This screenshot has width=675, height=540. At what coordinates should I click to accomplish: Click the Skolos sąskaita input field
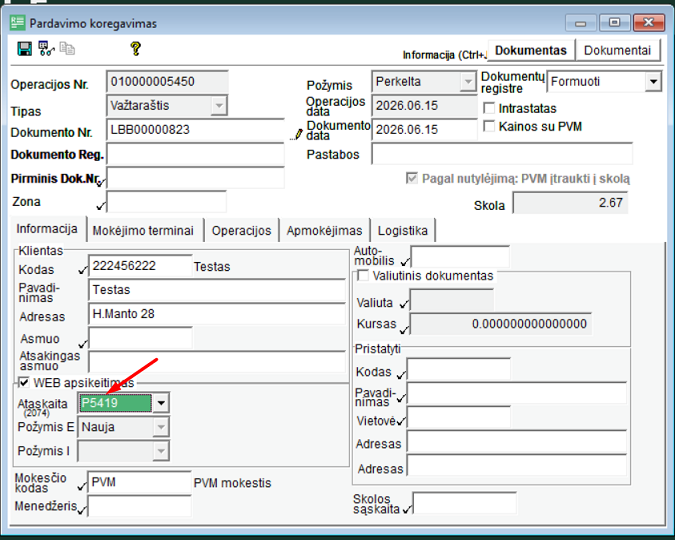464,503
